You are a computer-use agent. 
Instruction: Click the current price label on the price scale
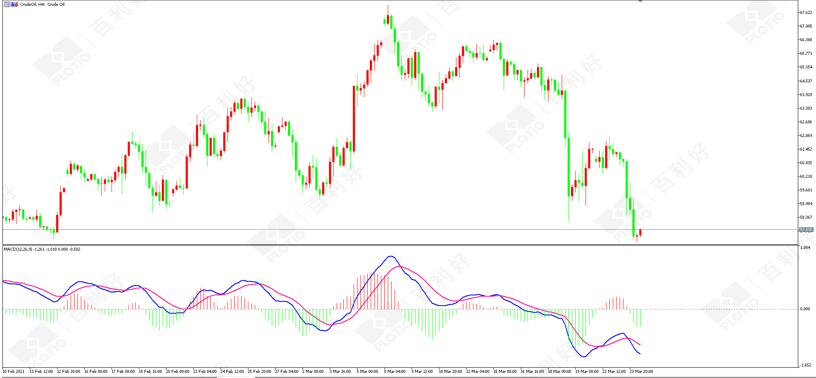pyautogui.click(x=806, y=230)
